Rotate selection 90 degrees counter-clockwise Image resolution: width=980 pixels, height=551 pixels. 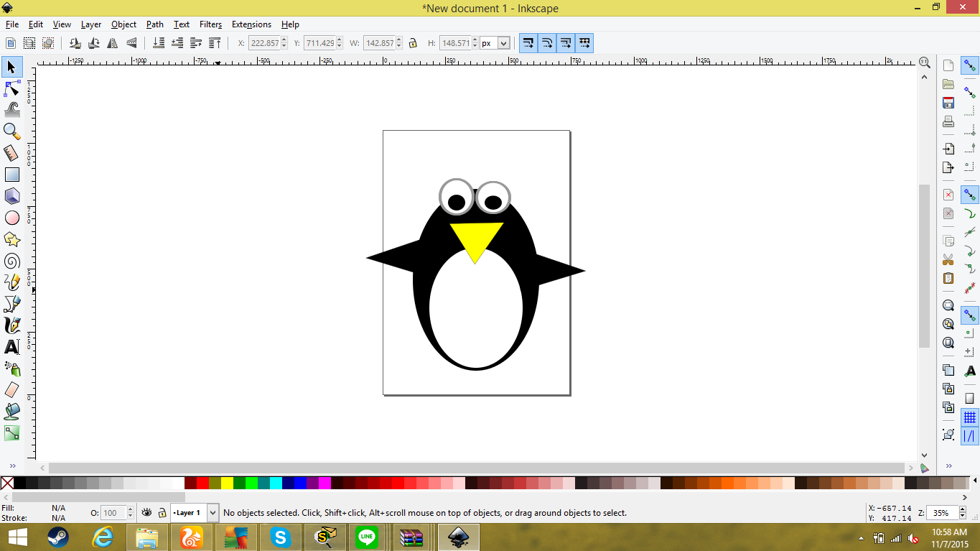click(75, 43)
